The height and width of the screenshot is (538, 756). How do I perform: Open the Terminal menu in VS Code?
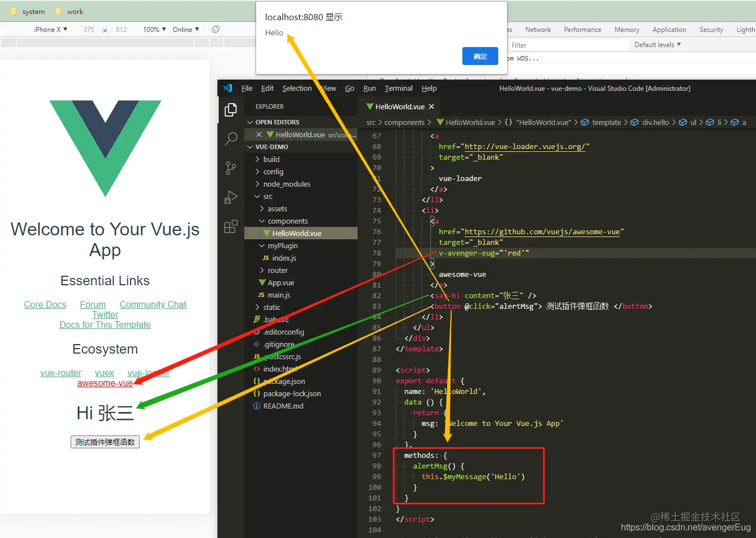pos(398,88)
